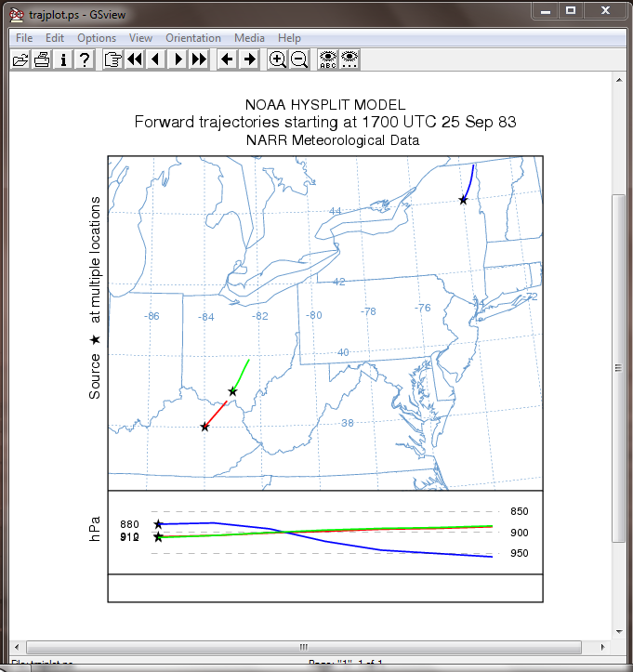Click the horizontal scrollbar right arrow
Screen dimensions: 633x672
pos(602,647)
